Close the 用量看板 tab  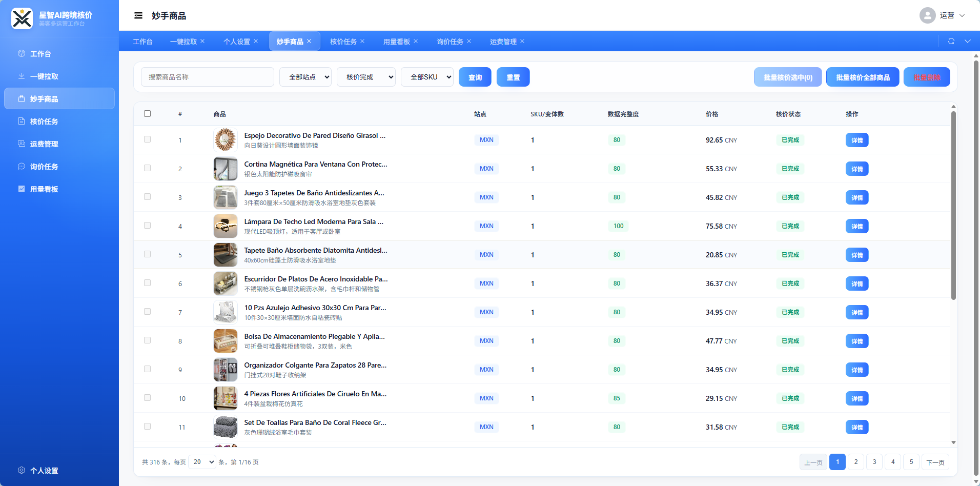416,41
